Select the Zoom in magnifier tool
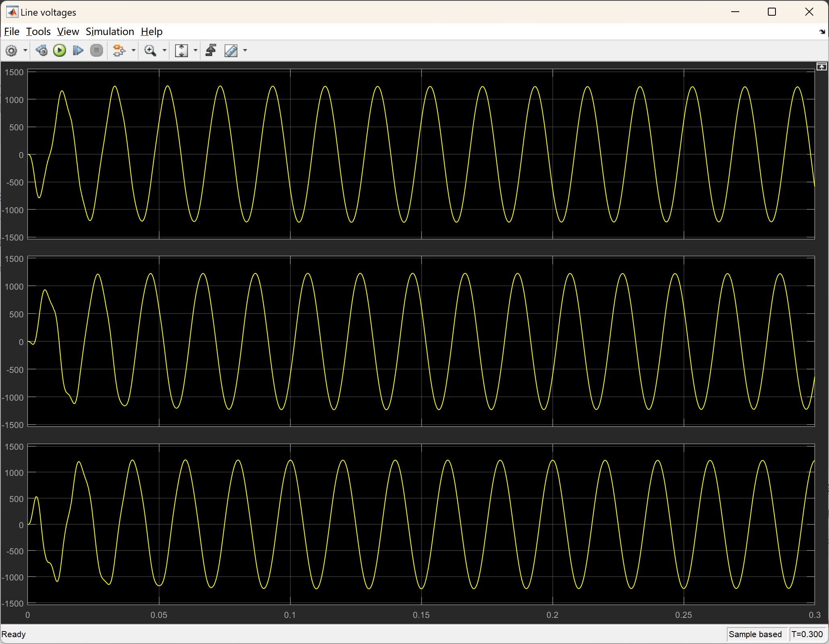829x644 pixels. click(150, 51)
